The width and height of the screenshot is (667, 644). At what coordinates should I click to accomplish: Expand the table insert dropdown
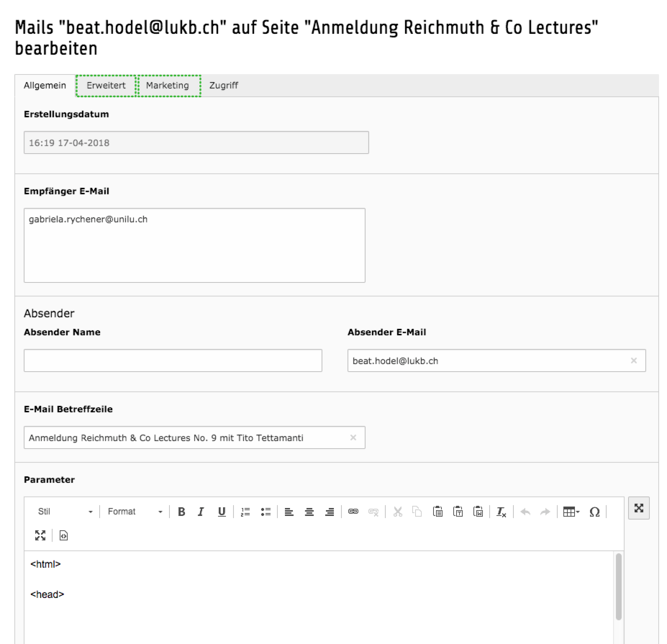571,512
